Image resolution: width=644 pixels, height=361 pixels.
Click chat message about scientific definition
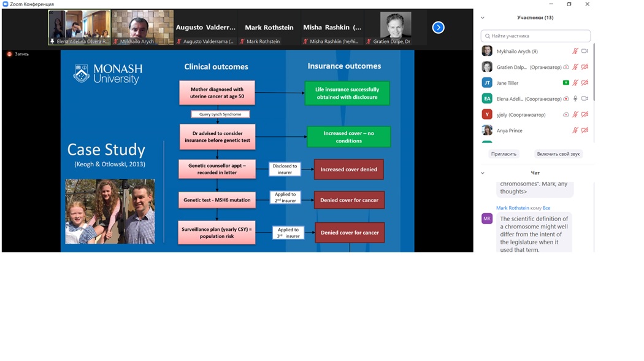[x=534, y=233]
